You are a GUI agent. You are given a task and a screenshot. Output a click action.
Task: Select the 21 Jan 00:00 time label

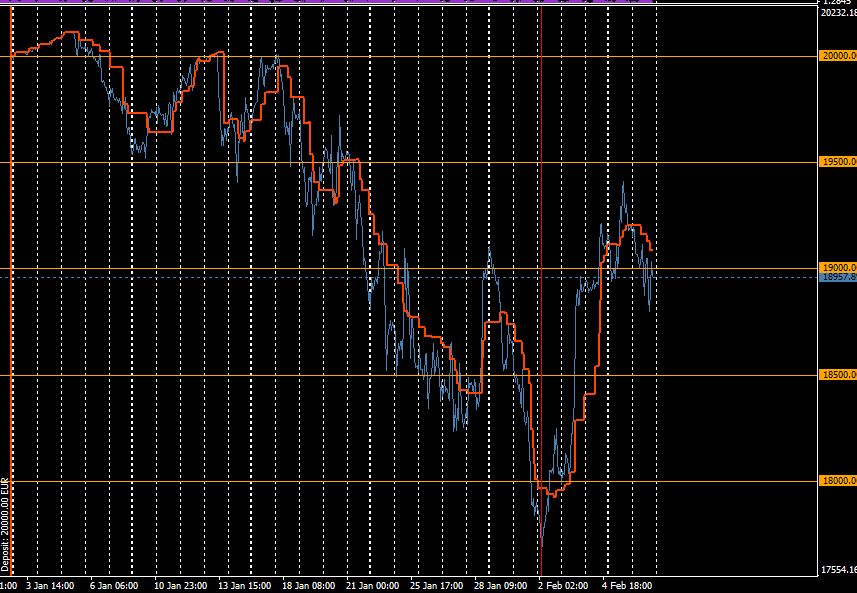click(373, 585)
